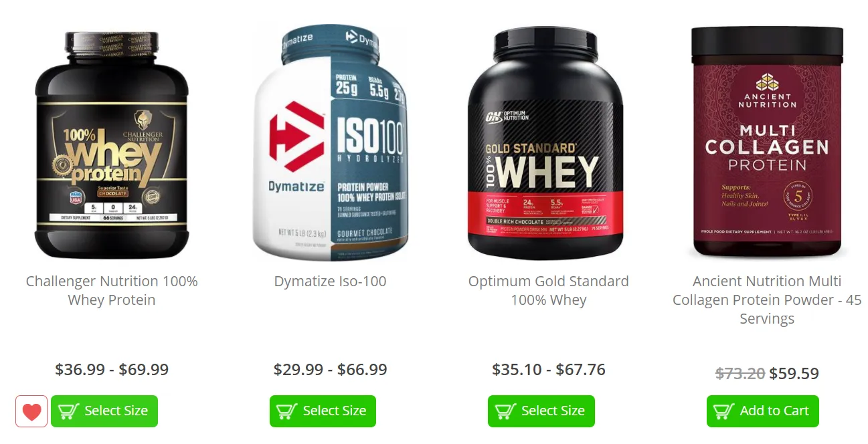Open Ancient Nutrition Multi Collagen Protein Powder title
This screenshot has width=868, height=444.
(x=767, y=300)
